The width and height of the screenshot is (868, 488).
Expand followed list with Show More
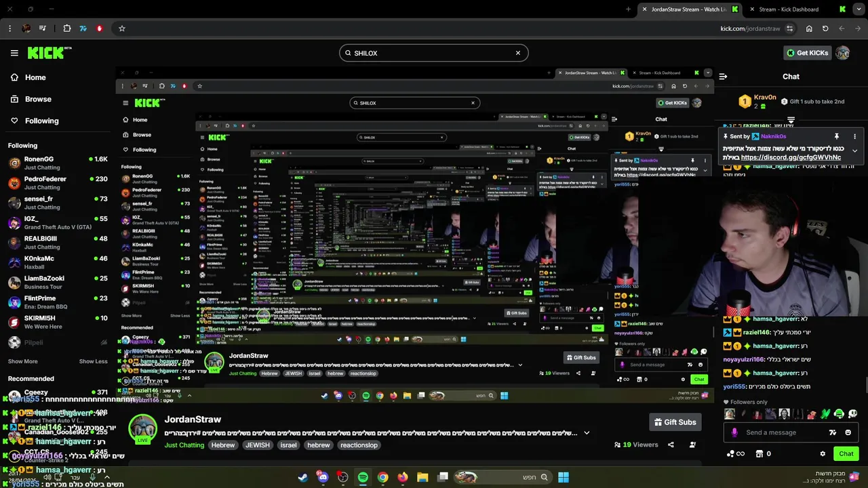click(23, 361)
